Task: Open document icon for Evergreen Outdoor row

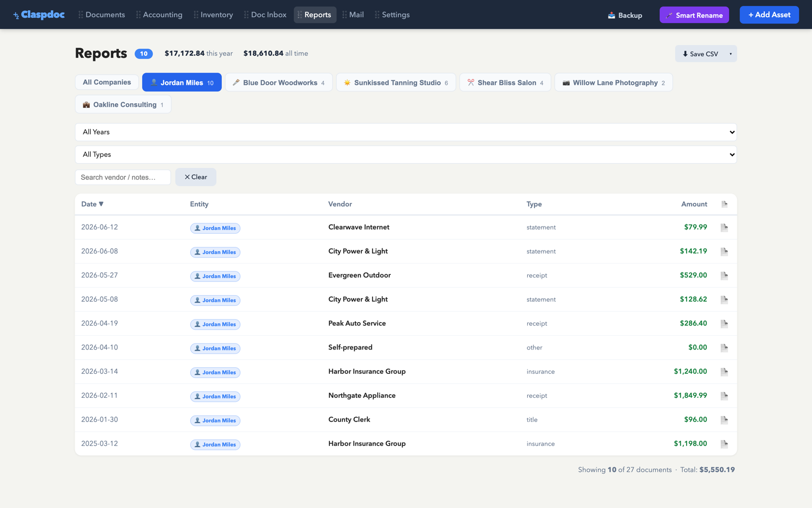Action: [x=724, y=275]
